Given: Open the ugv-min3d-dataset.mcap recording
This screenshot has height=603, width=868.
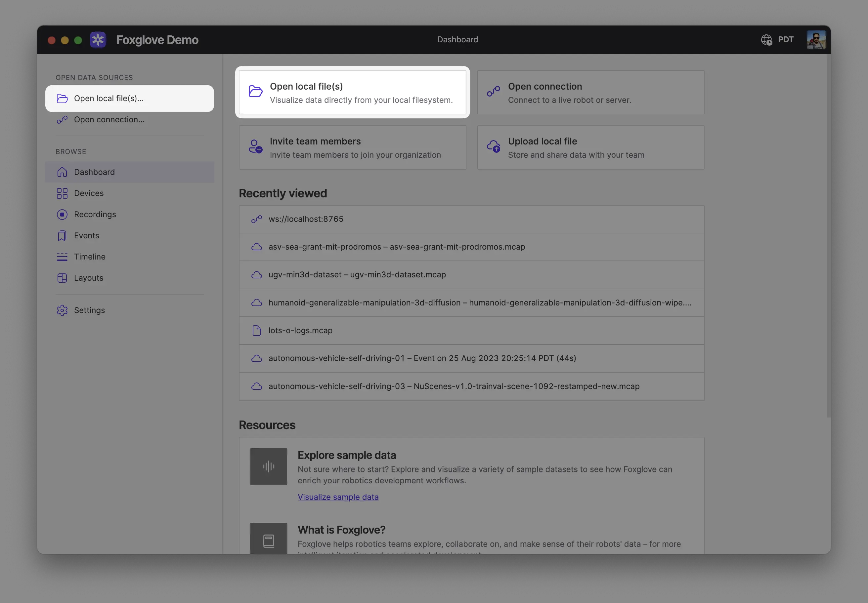Looking at the screenshot, I should [357, 275].
